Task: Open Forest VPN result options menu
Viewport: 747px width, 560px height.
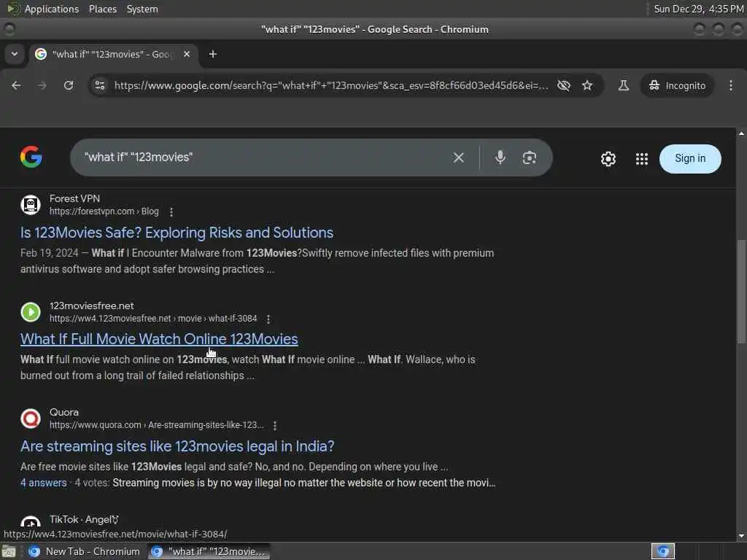Action: point(171,212)
